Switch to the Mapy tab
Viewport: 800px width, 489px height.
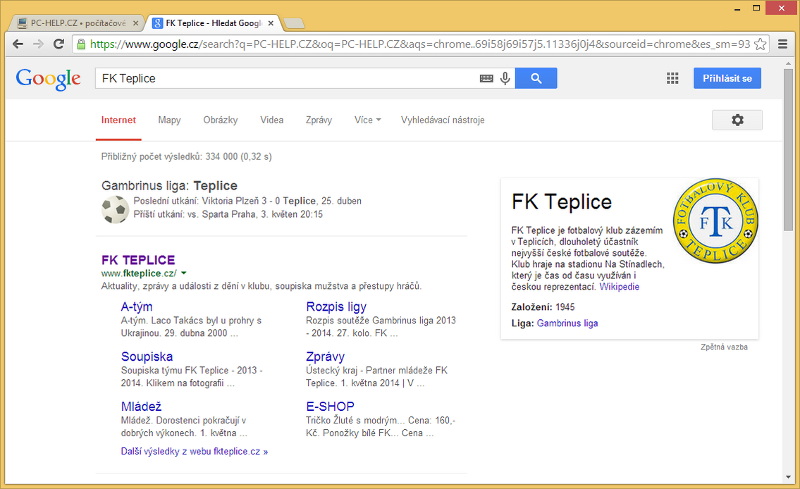point(169,120)
